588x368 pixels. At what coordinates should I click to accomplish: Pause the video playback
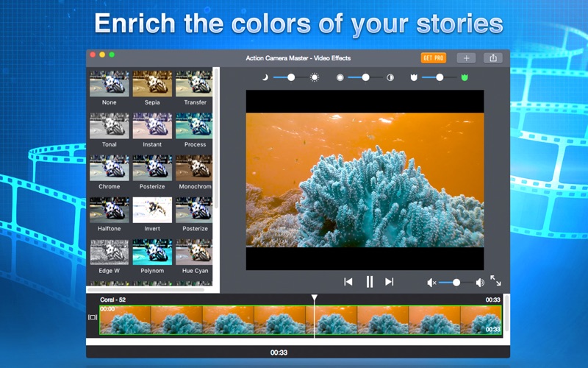(x=370, y=282)
